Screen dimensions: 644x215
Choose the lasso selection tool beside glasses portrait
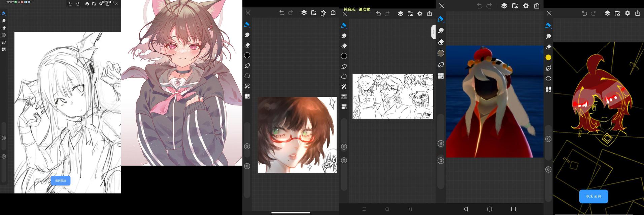coord(247,76)
